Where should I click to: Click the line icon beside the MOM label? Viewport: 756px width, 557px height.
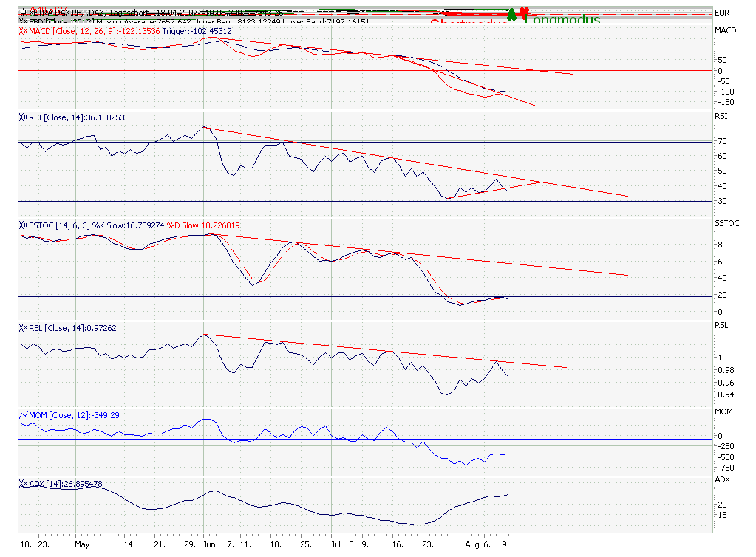click(x=22, y=415)
